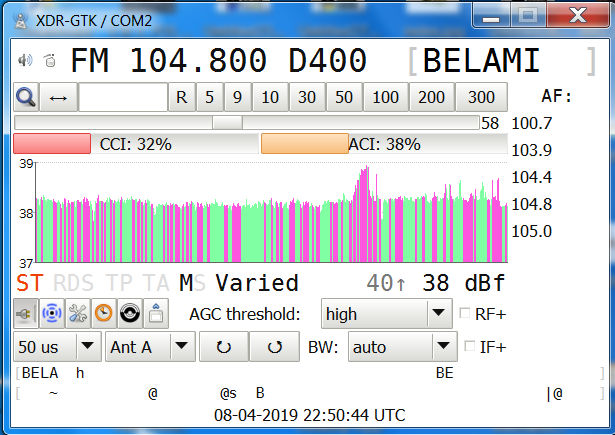Tune to AF entry 104.4
615x435 pixels.
coord(531,177)
